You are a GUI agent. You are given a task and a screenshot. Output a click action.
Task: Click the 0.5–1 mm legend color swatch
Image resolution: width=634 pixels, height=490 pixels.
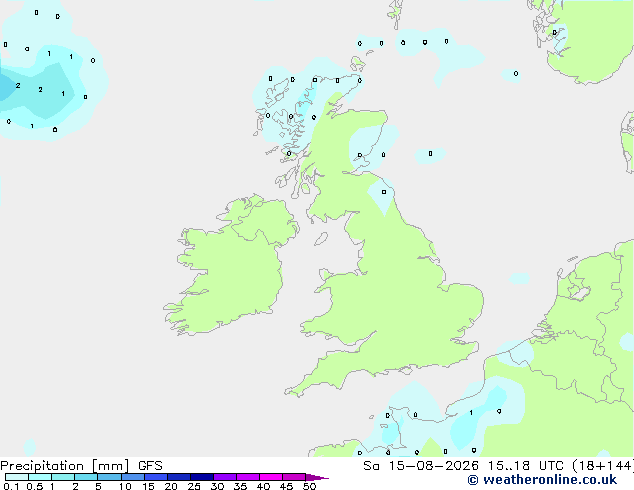tap(40, 477)
